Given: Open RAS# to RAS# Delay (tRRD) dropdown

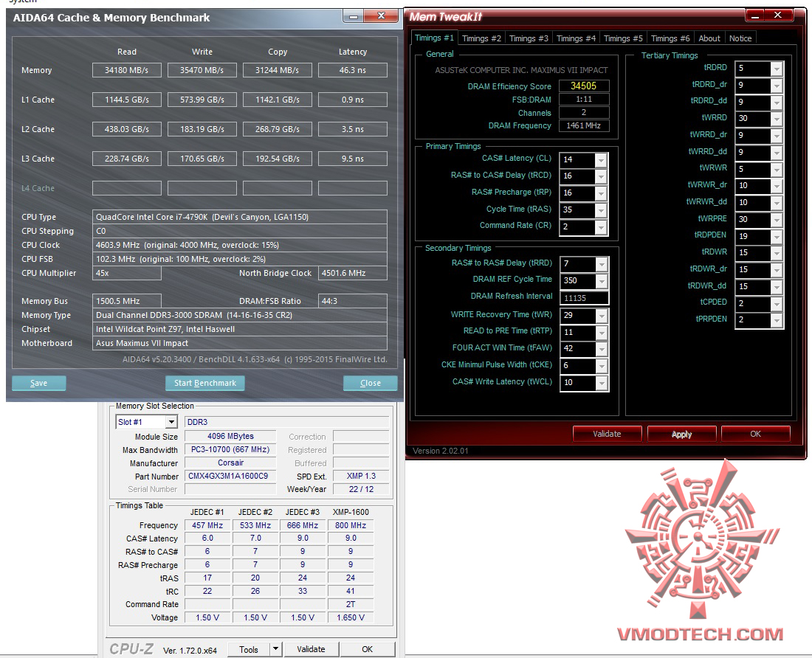Looking at the screenshot, I should tap(601, 264).
